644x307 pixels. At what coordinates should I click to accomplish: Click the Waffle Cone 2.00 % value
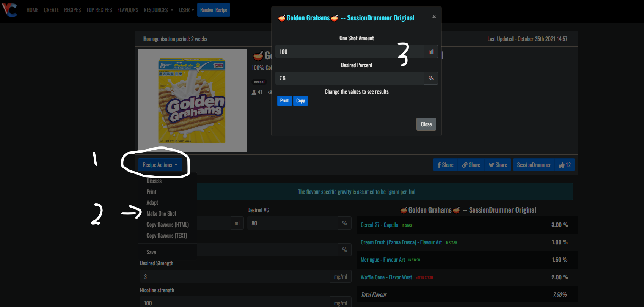[x=559, y=277]
